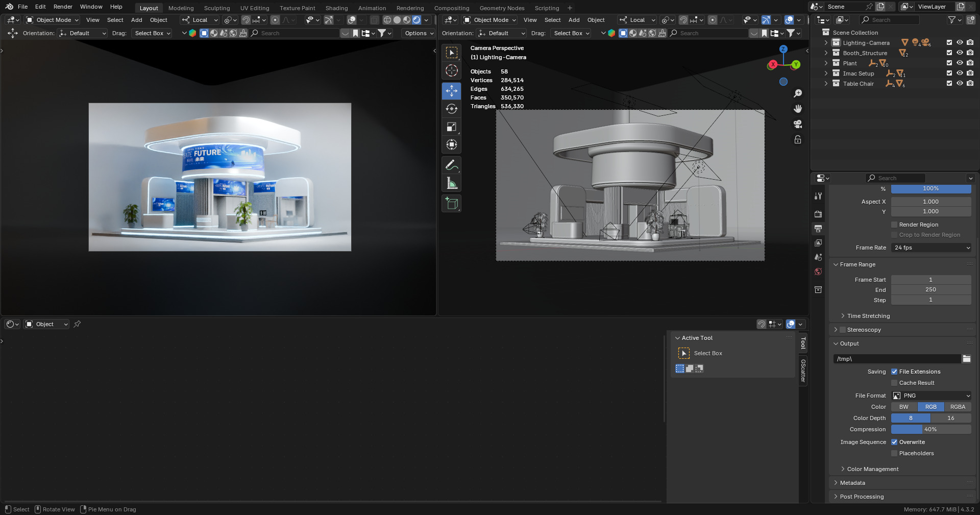The height and width of the screenshot is (515, 980).
Task: Select the Add Cube tool
Action: pyautogui.click(x=451, y=203)
